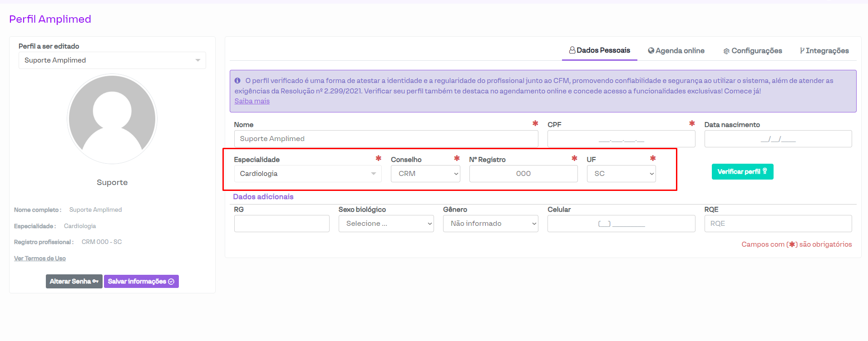Screen dimensions: 868x341
Task: Switch to the Agenda online tab
Action: click(676, 51)
